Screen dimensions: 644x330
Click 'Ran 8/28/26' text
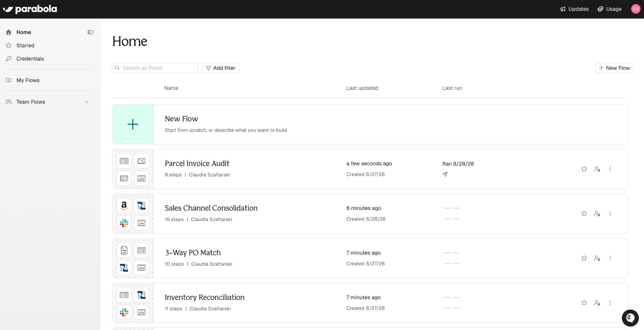pos(458,164)
